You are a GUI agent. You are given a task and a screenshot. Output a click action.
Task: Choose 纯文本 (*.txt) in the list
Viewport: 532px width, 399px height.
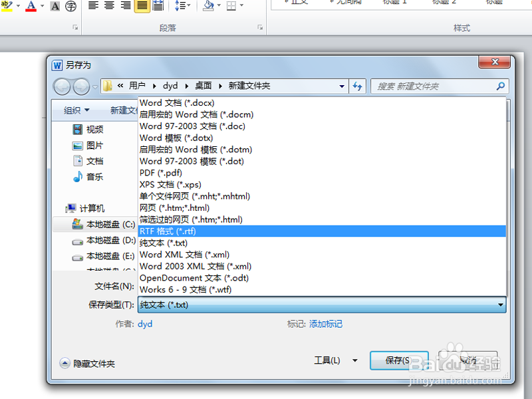tap(322, 243)
